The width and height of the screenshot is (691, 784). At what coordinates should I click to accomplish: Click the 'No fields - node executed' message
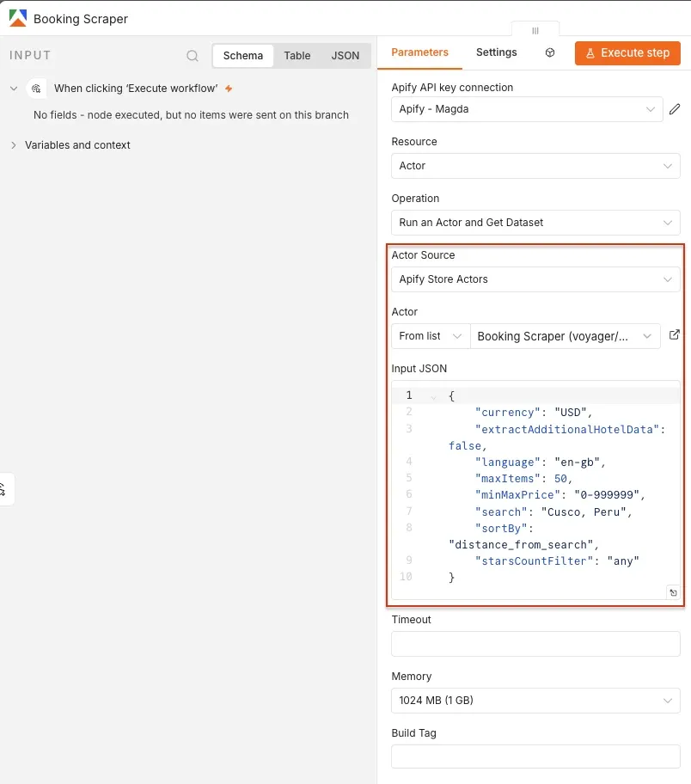[191, 115]
